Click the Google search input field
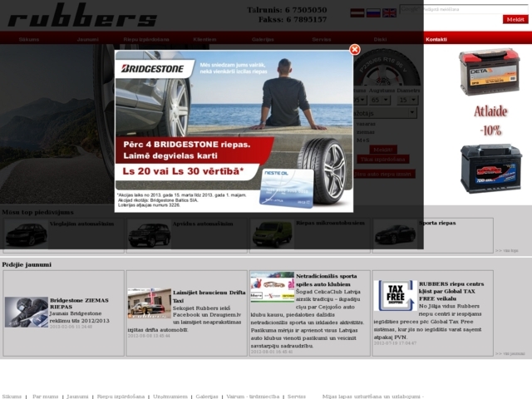 [464, 9]
